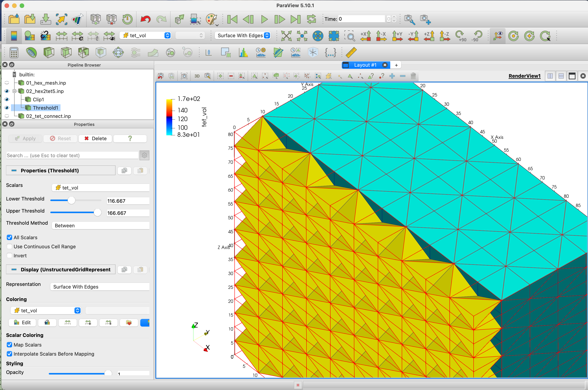Hide Clip1 using its eye icon
Screen dimensions: 588x390
(7, 100)
